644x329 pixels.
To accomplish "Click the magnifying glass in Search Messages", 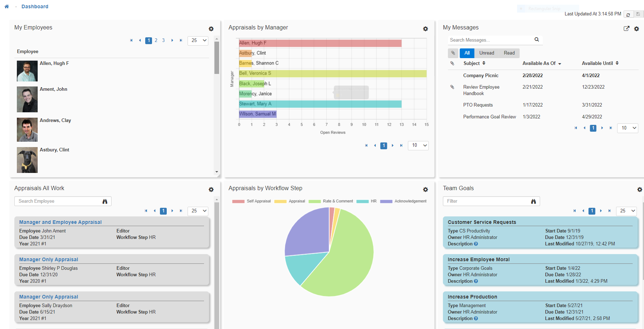I will pos(536,40).
